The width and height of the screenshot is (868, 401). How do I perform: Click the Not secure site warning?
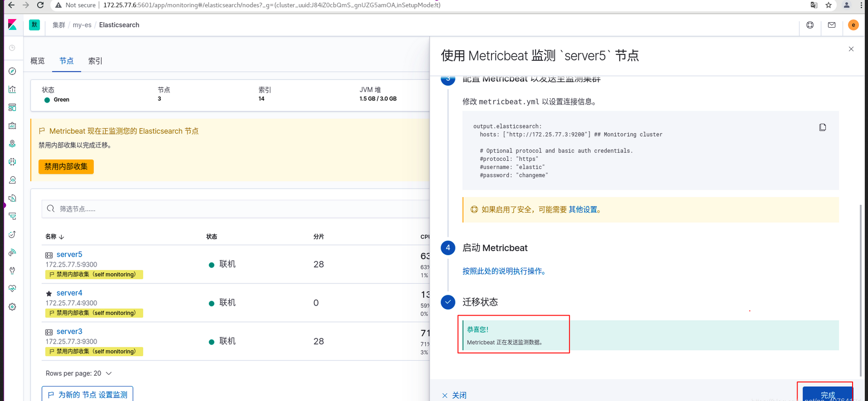(x=75, y=5)
